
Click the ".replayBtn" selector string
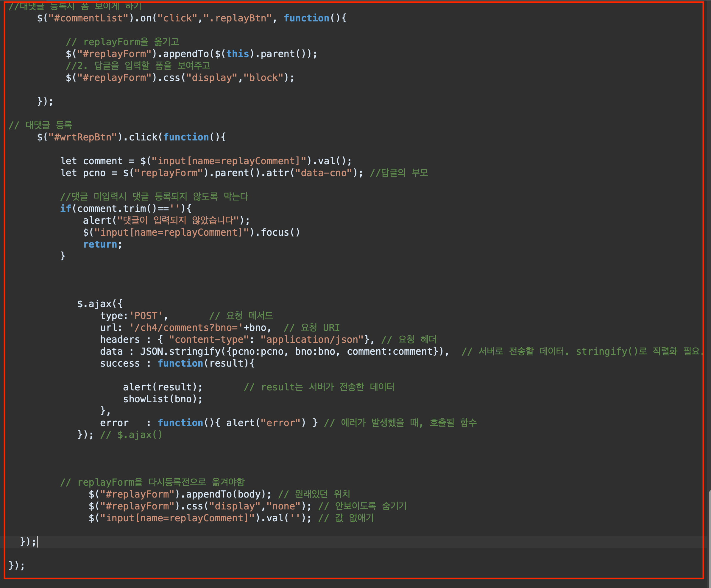[x=237, y=18]
